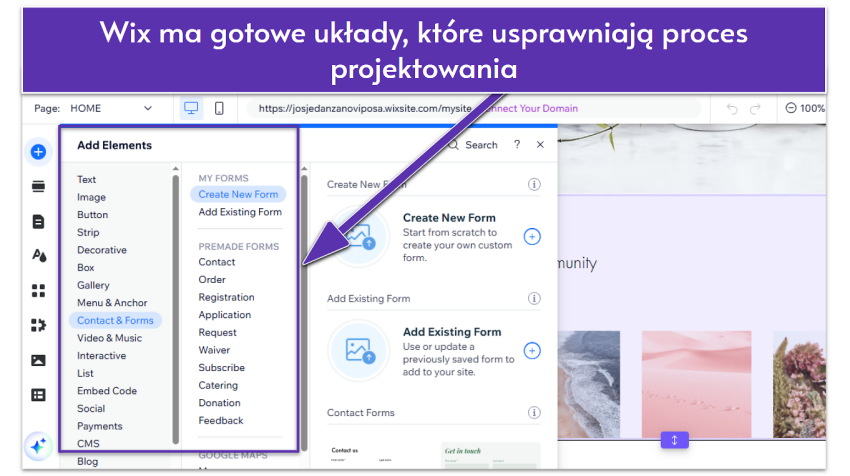Choose Application premade form
850x476 pixels.
pos(224,315)
